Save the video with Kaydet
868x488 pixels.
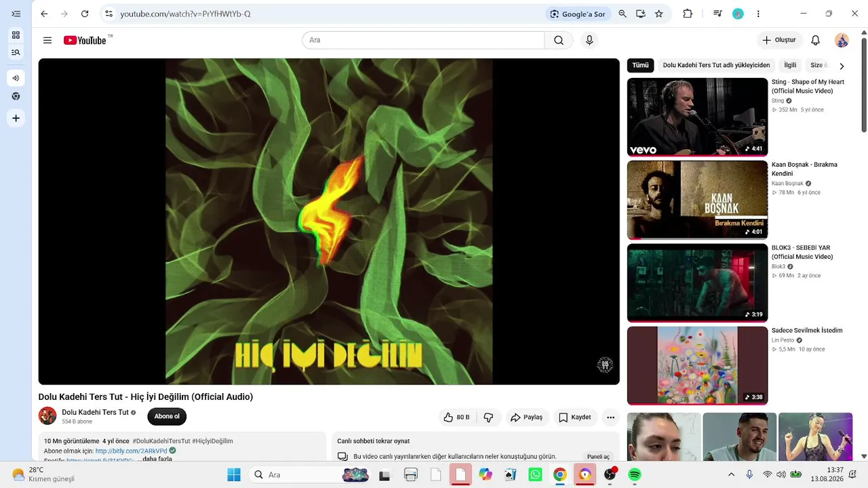[x=575, y=418]
